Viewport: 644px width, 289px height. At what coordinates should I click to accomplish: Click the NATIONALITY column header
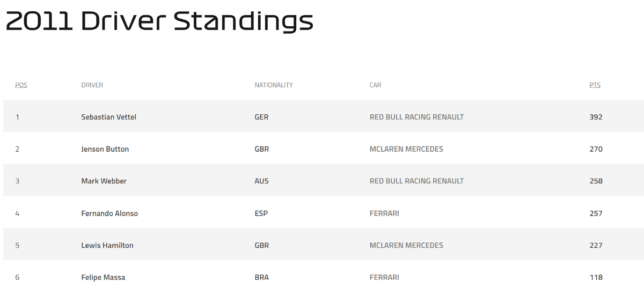pyautogui.click(x=274, y=85)
